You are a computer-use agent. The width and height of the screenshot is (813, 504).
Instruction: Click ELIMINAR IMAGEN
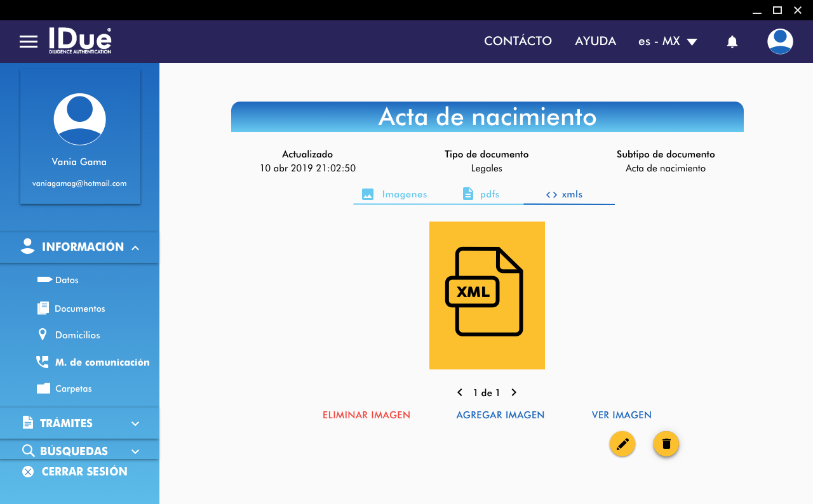[366, 415]
